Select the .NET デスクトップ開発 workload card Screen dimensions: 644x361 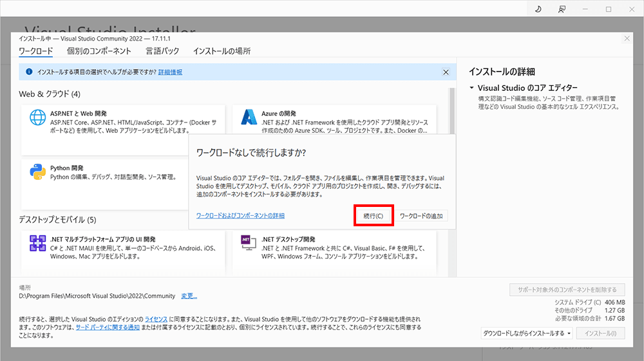334,252
